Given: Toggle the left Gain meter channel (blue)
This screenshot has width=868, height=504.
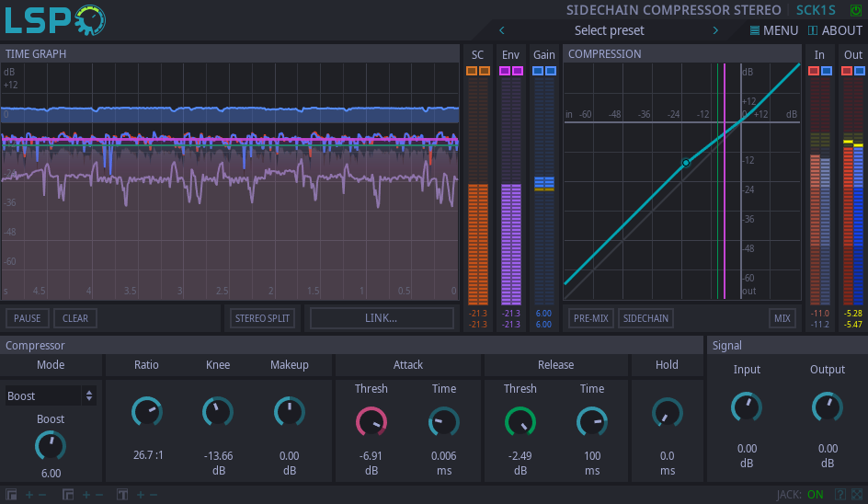Looking at the screenshot, I should tap(538, 71).
